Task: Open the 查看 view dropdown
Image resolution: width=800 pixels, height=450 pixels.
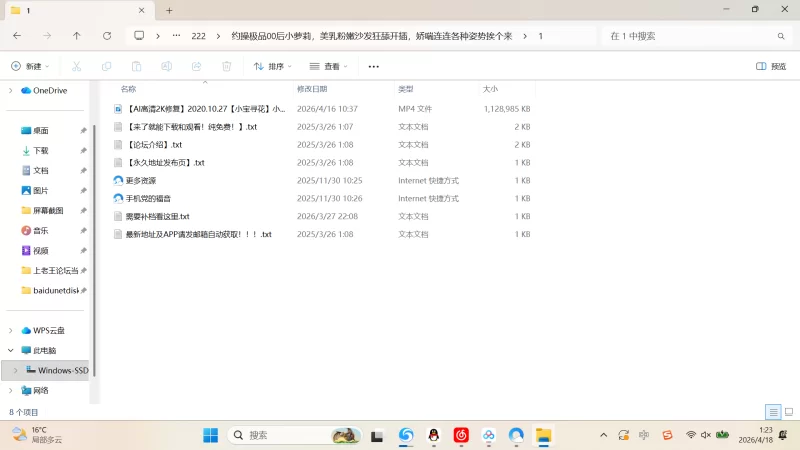Action: [x=328, y=66]
